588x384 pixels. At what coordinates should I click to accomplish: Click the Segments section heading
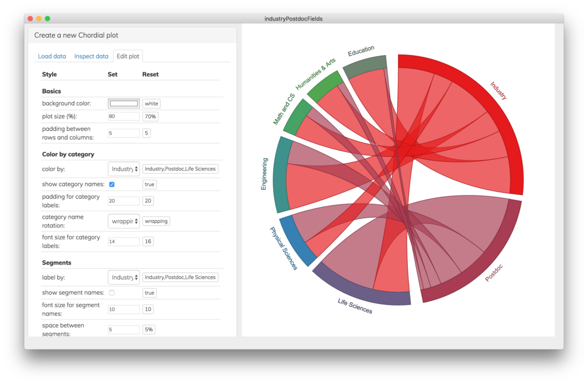(x=57, y=263)
